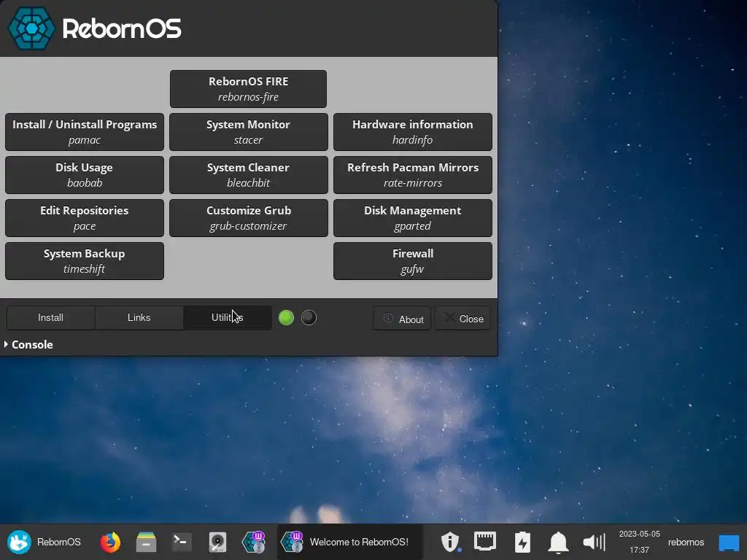Launch System Cleaner bleachbit
This screenshot has height=560, width=747.
[x=248, y=175]
